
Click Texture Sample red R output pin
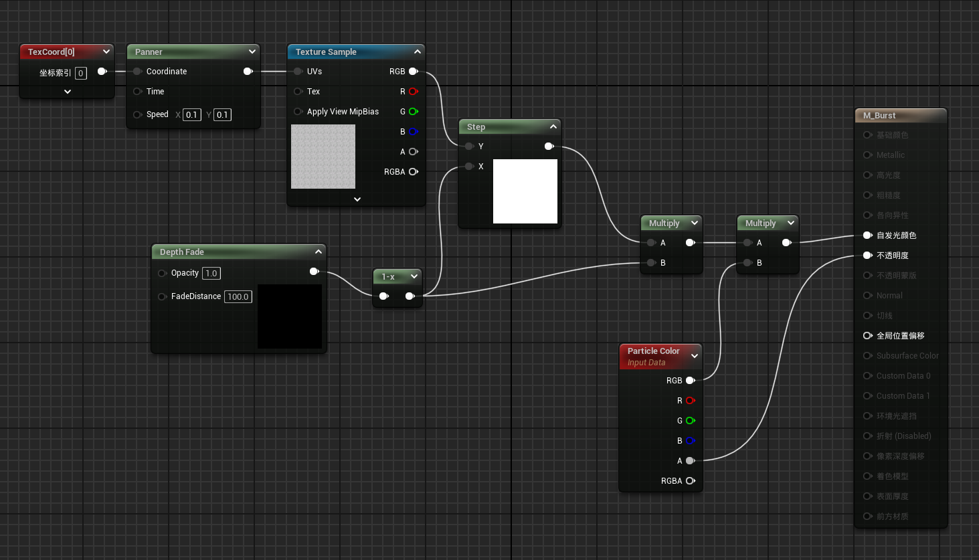[414, 92]
